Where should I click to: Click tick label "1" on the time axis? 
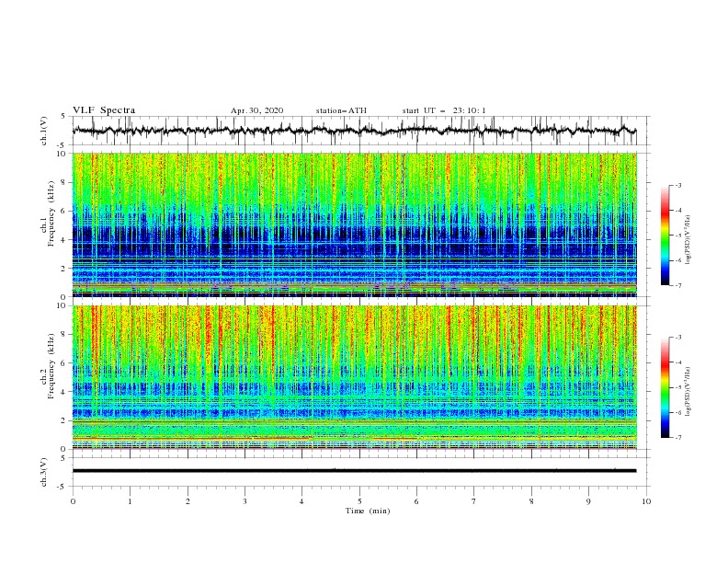point(130,501)
